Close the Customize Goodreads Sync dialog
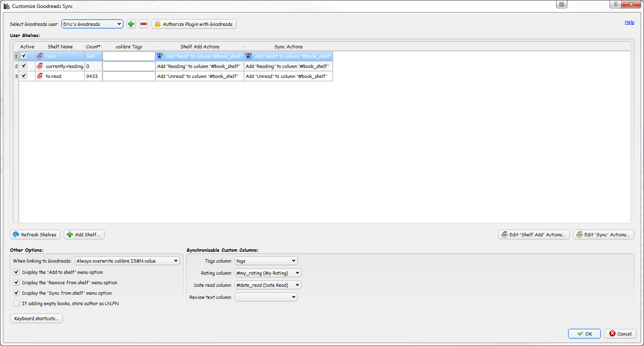The height and width of the screenshot is (346, 644). 632,4
